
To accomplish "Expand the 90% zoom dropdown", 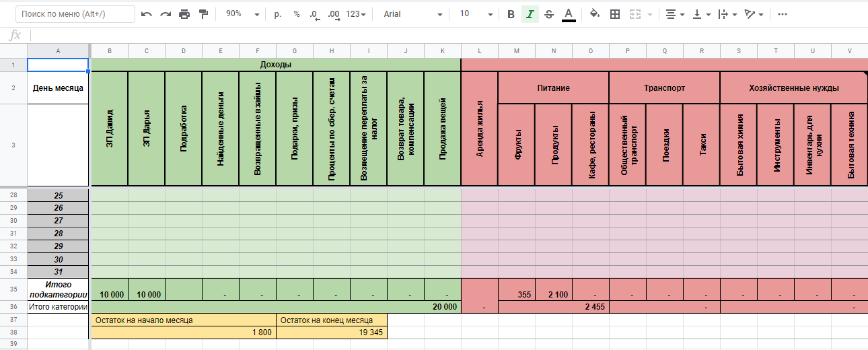I will (x=242, y=14).
